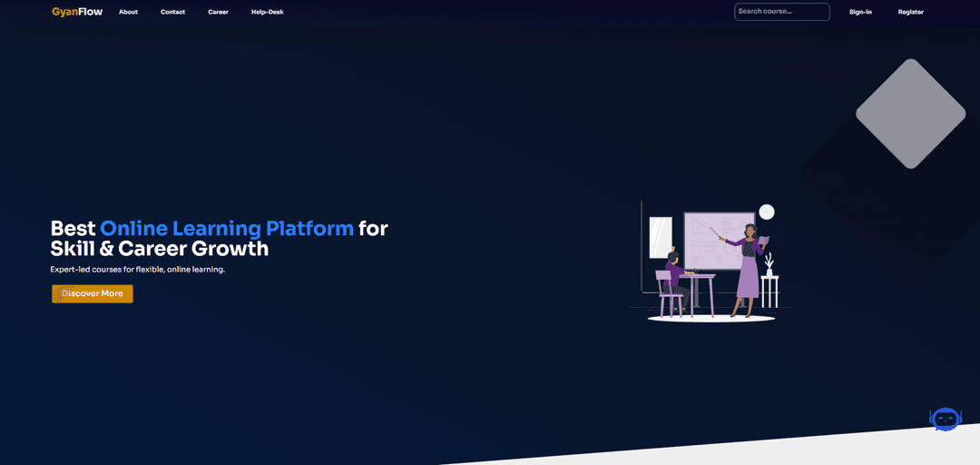Viewport: 980px width, 465px height.
Task: Click the window in the classroom illustration
Action: (x=661, y=238)
